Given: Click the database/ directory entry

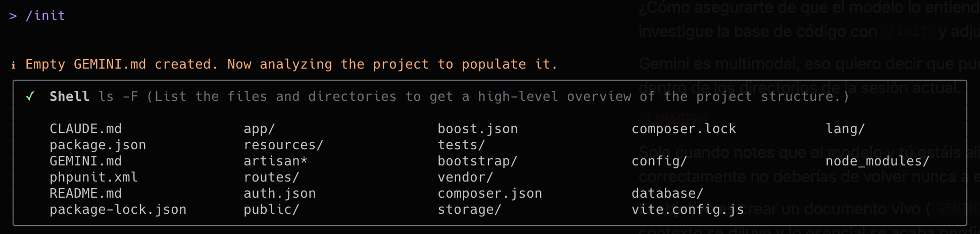Looking at the screenshot, I should tap(667, 194).
